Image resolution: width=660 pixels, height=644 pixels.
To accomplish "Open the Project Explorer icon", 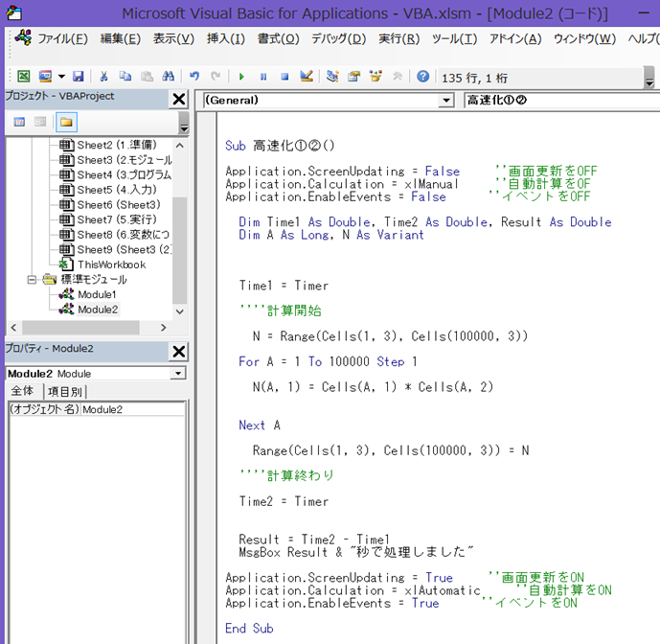I will coord(332,77).
